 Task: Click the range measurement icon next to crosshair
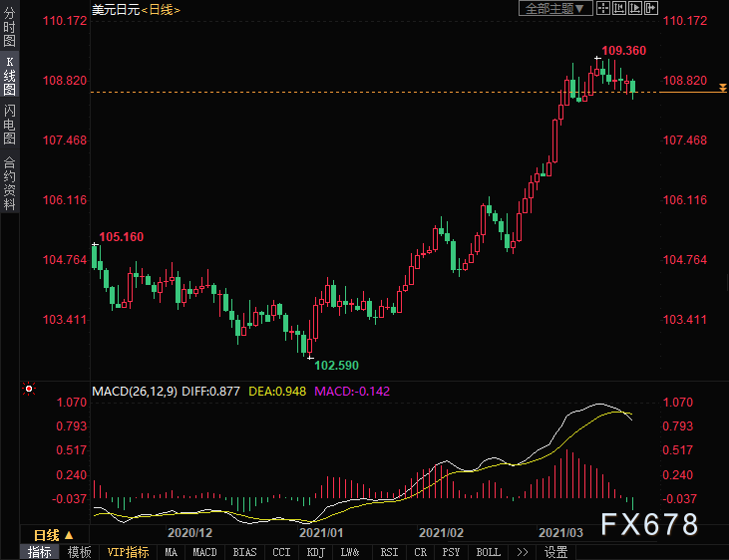619,8
